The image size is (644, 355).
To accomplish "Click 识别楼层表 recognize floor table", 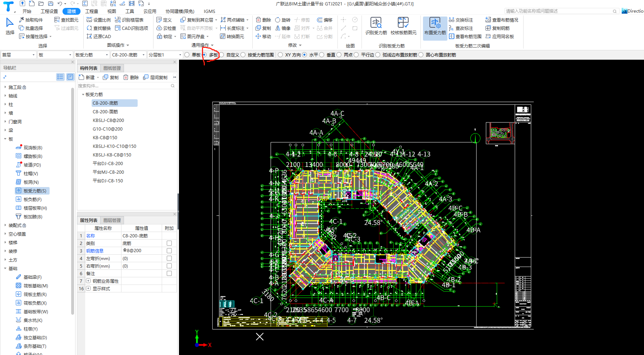I will (x=129, y=20).
